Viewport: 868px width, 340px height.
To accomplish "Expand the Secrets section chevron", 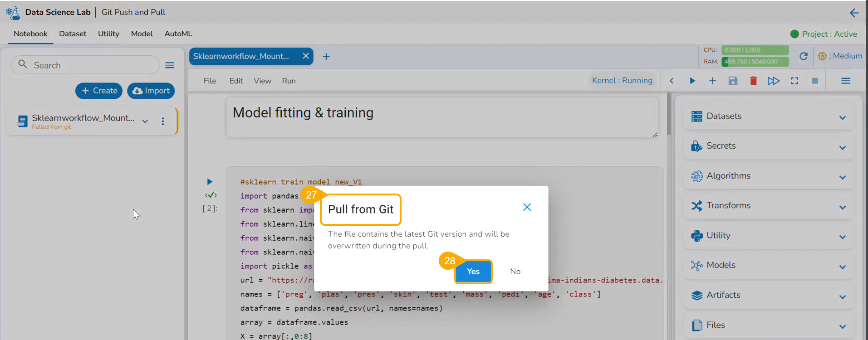I will click(843, 148).
